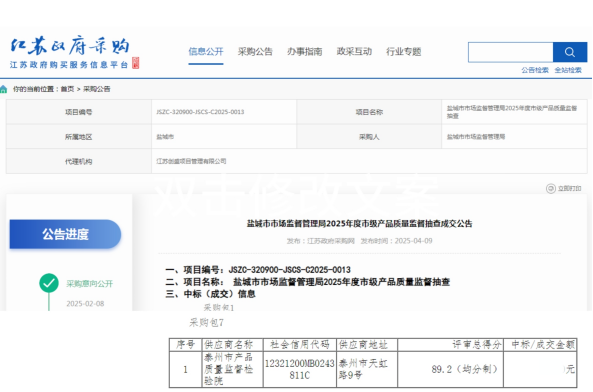
Task: Click the search magnifier button
Action: point(570,52)
